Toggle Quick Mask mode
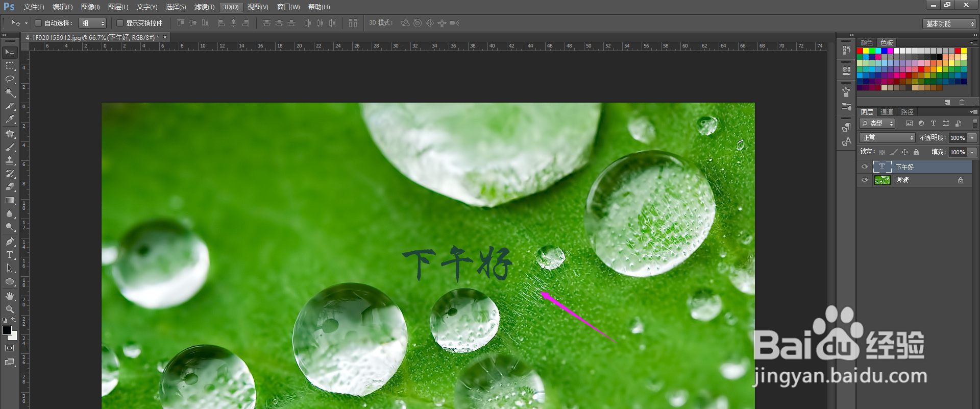 click(10, 348)
